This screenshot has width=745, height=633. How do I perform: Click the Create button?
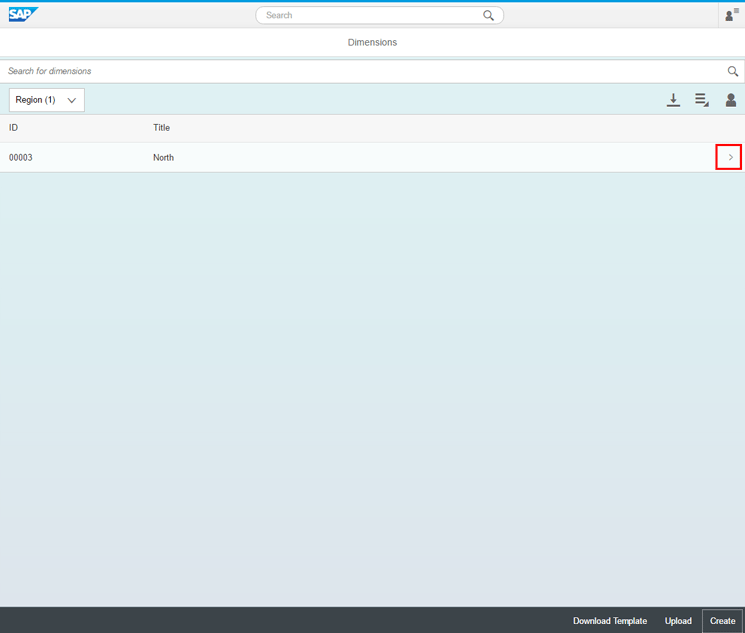click(x=722, y=621)
